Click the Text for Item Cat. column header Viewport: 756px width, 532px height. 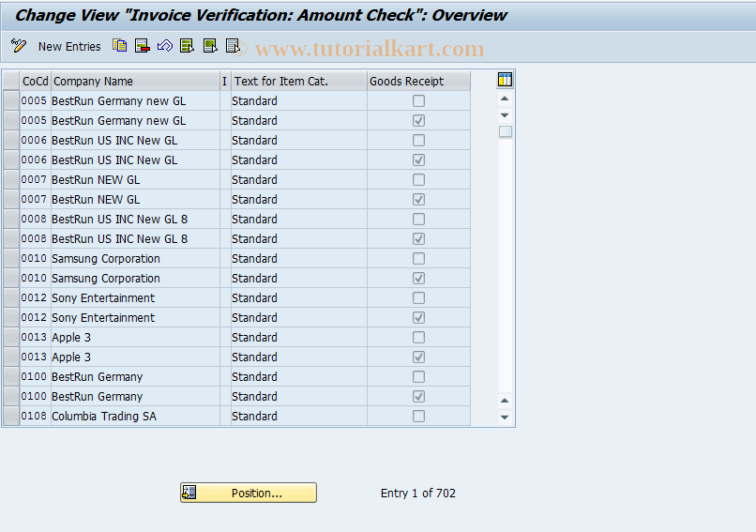tap(299, 81)
